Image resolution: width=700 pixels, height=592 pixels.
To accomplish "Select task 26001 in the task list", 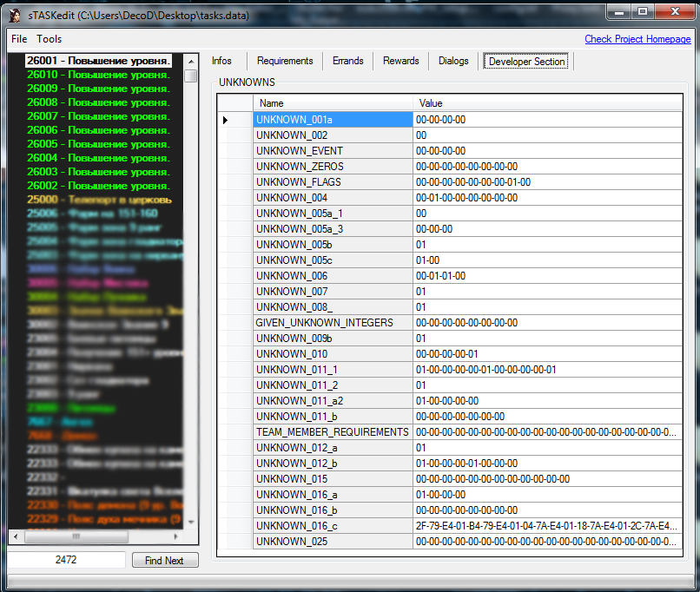I will (x=98, y=61).
